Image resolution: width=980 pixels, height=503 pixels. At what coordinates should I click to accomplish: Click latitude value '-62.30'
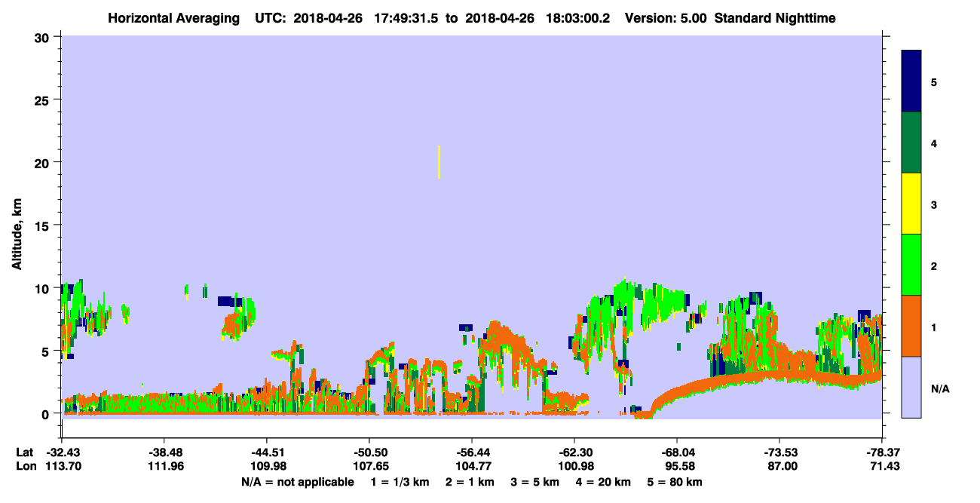[x=574, y=452]
